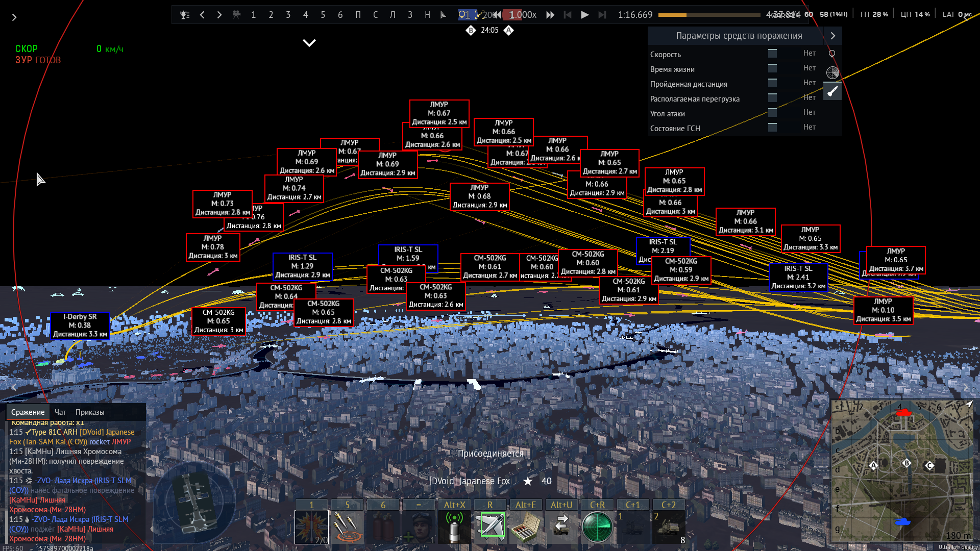
Task: Activate the missile proximity fuse icon (Alt+X)
Action: coord(454,527)
